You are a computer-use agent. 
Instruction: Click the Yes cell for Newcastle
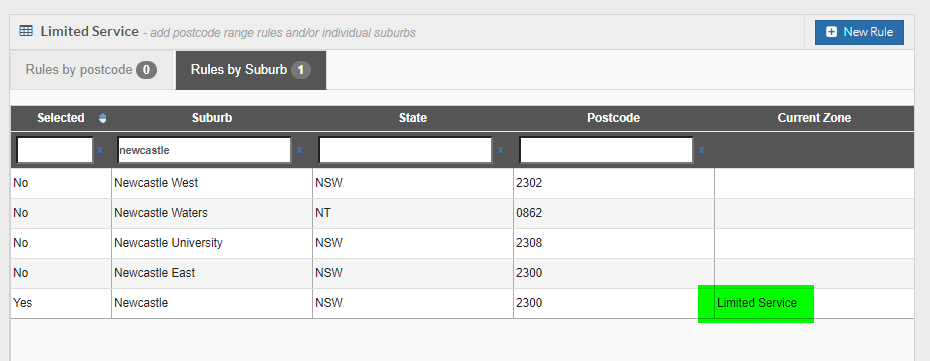61,303
